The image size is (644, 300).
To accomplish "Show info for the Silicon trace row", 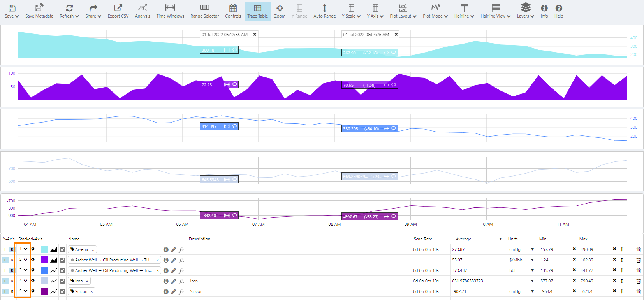I will pos(166,291).
